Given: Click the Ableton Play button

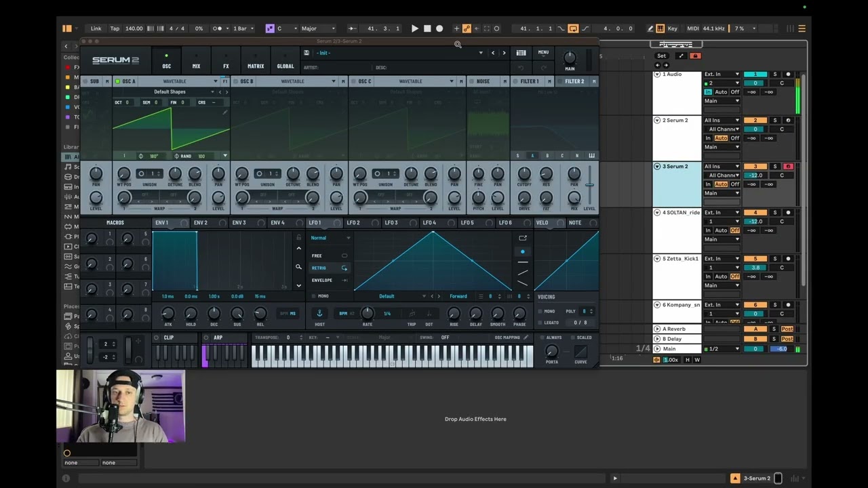Looking at the screenshot, I should (415, 28).
